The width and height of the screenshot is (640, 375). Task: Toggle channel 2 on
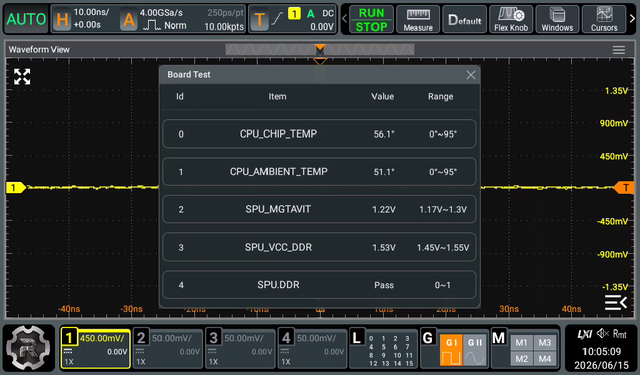click(x=168, y=349)
